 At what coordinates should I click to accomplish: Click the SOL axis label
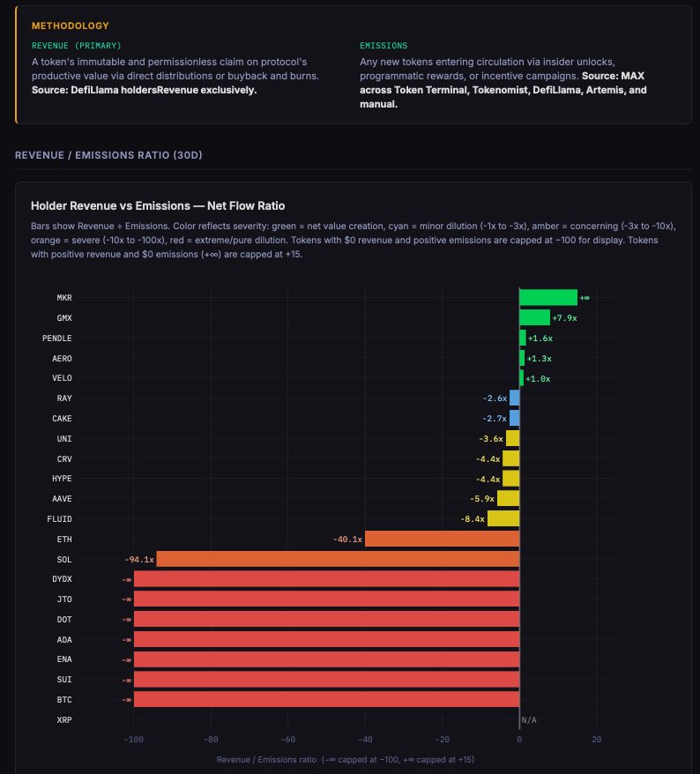pyautogui.click(x=64, y=560)
